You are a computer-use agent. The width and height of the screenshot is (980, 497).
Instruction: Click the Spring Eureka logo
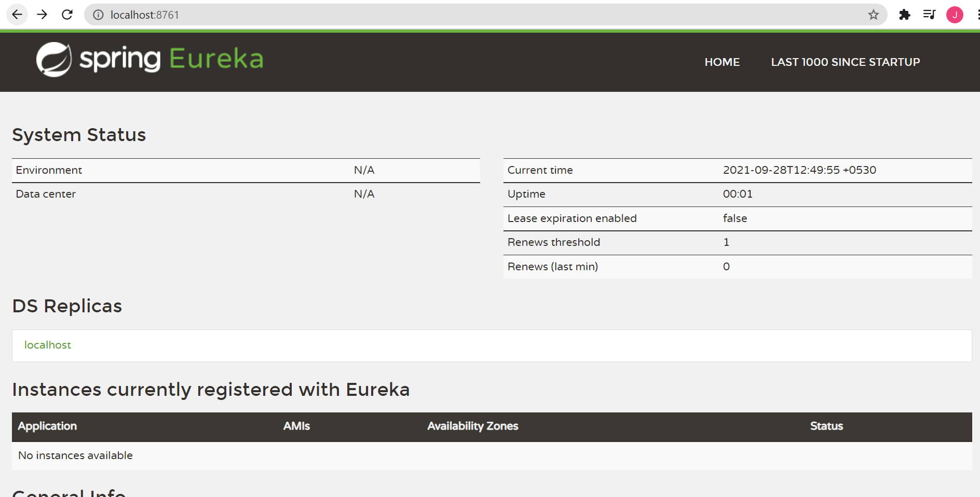point(149,60)
